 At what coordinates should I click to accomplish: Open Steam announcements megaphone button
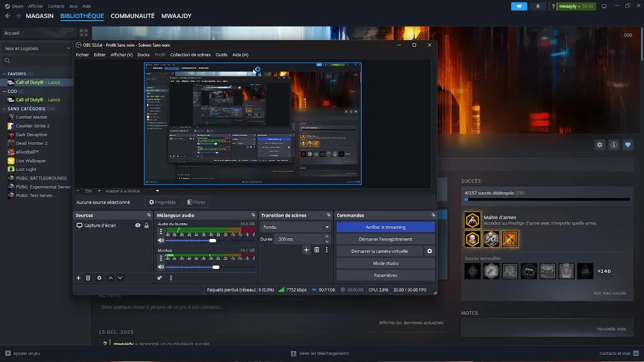(519, 6)
